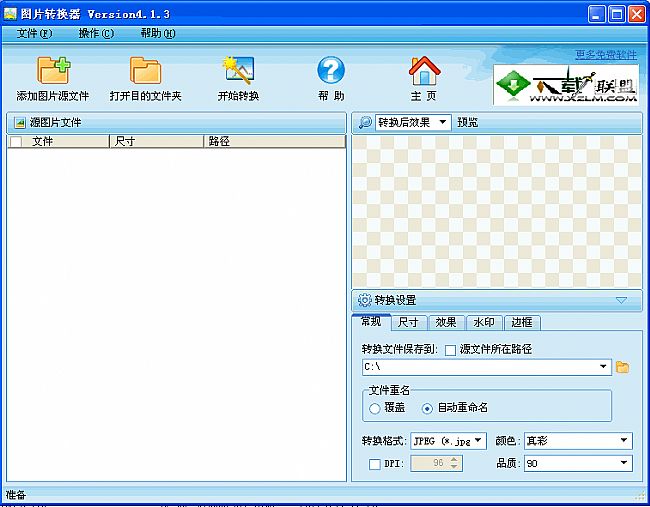The height and width of the screenshot is (507, 650).
Task: Decrease DPI with the down stepper arrow
Action: click(x=454, y=467)
